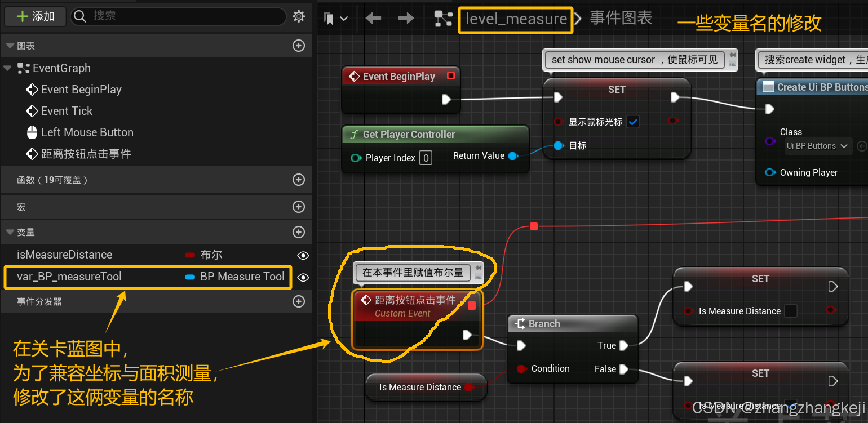Toggle visibility eye of var_BP_measureTool
This screenshot has width=868, height=423.
coord(303,277)
